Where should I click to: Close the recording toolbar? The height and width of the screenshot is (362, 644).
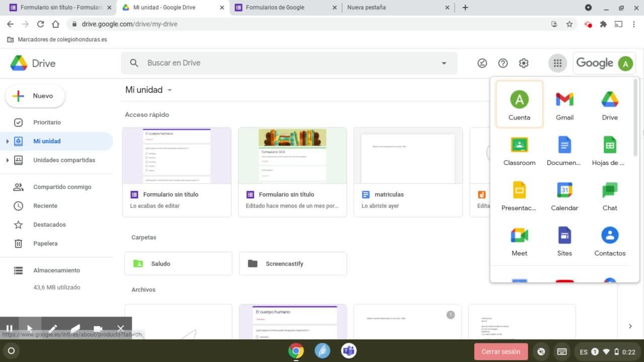click(x=120, y=329)
